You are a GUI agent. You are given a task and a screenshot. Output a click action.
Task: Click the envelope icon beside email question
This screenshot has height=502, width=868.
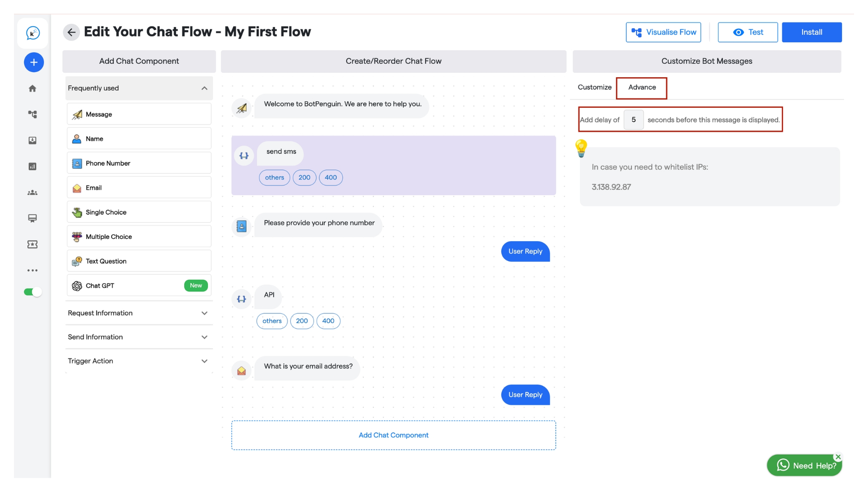(x=241, y=370)
